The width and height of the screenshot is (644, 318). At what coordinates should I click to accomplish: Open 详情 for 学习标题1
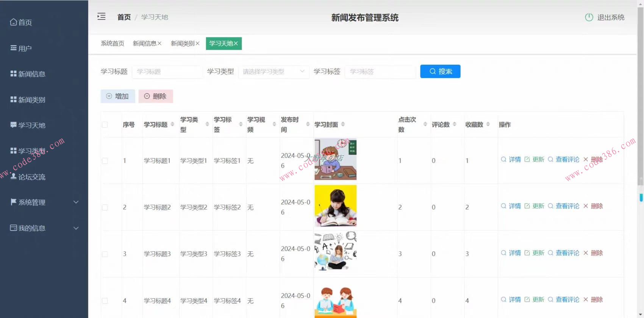point(511,159)
